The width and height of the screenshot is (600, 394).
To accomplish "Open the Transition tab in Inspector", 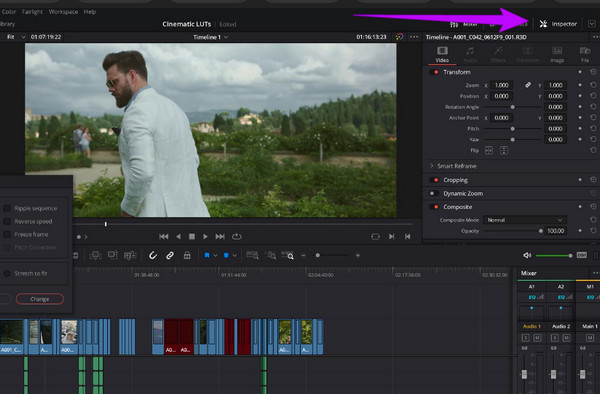I will (x=527, y=54).
